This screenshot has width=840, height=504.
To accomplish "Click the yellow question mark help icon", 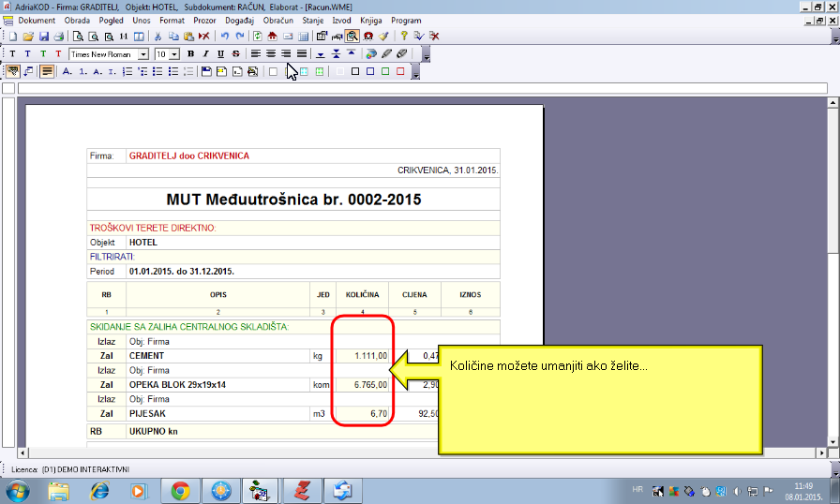I will pyautogui.click(x=404, y=37).
